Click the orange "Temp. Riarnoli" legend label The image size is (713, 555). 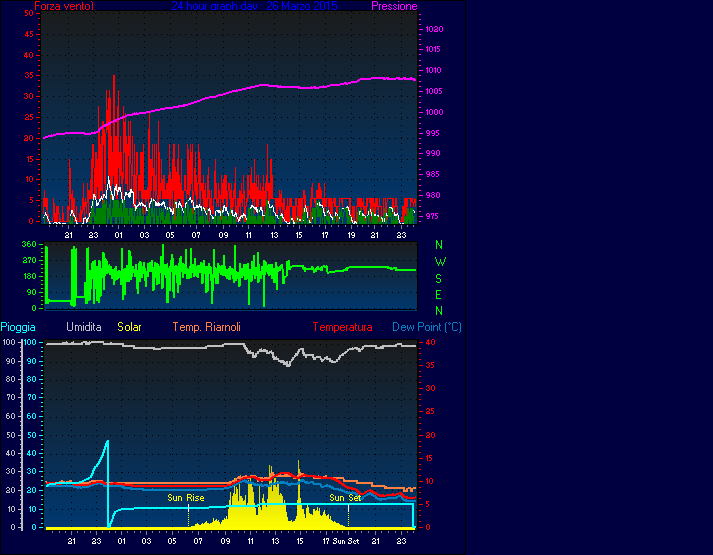click(x=206, y=327)
